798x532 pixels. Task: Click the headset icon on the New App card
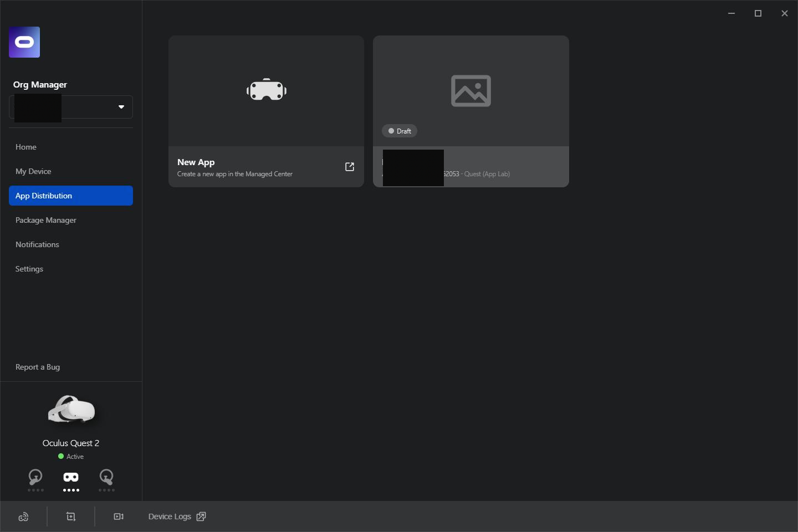pos(267,90)
